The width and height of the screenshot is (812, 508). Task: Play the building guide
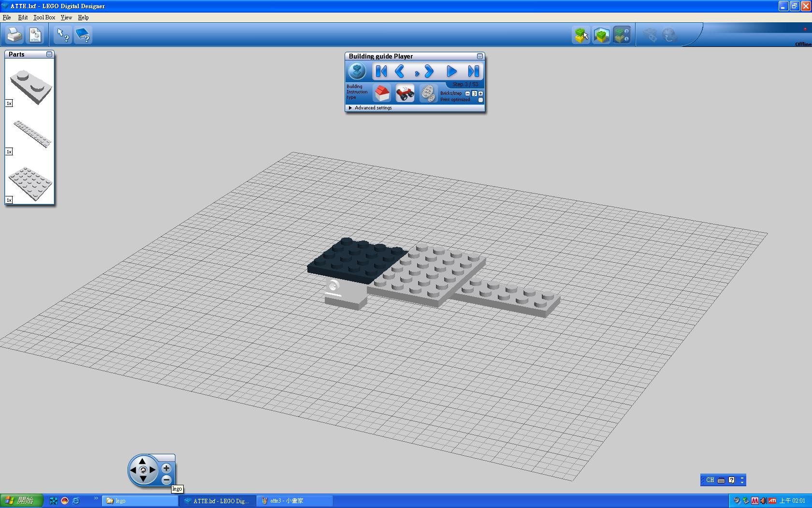point(451,72)
